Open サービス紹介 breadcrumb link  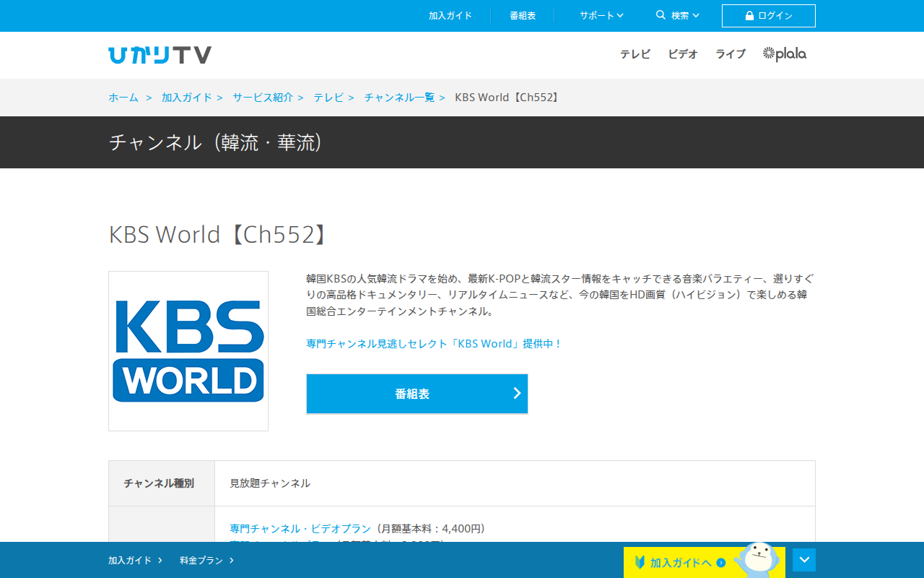pyautogui.click(x=263, y=98)
